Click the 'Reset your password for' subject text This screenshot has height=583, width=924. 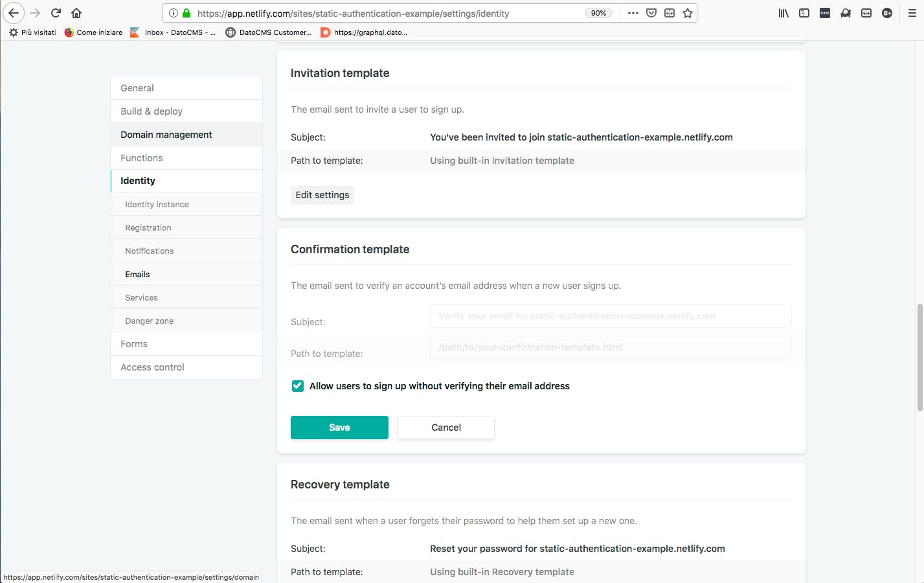click(578, 549)
